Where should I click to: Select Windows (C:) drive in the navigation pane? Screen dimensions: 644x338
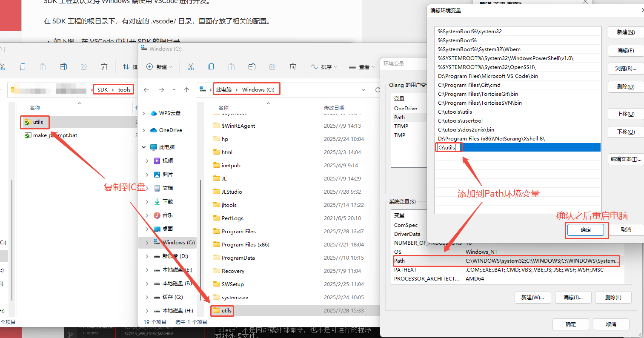(x=174, y=243)
